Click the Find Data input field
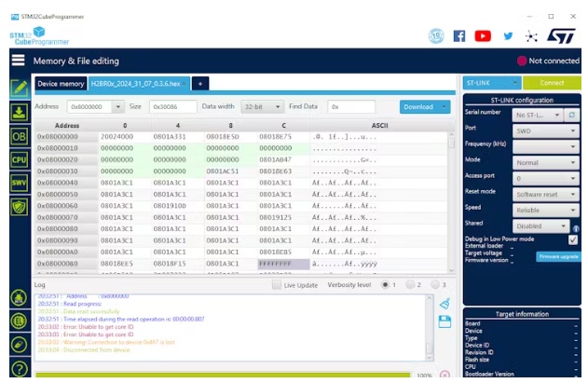588x383 pixels. click(x=350, y=107)
